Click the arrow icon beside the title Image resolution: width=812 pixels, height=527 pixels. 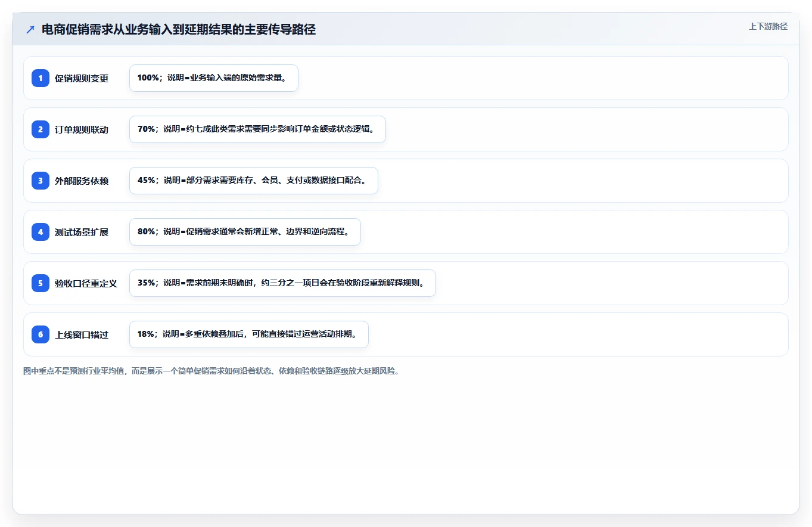click(x=30, y=30)
